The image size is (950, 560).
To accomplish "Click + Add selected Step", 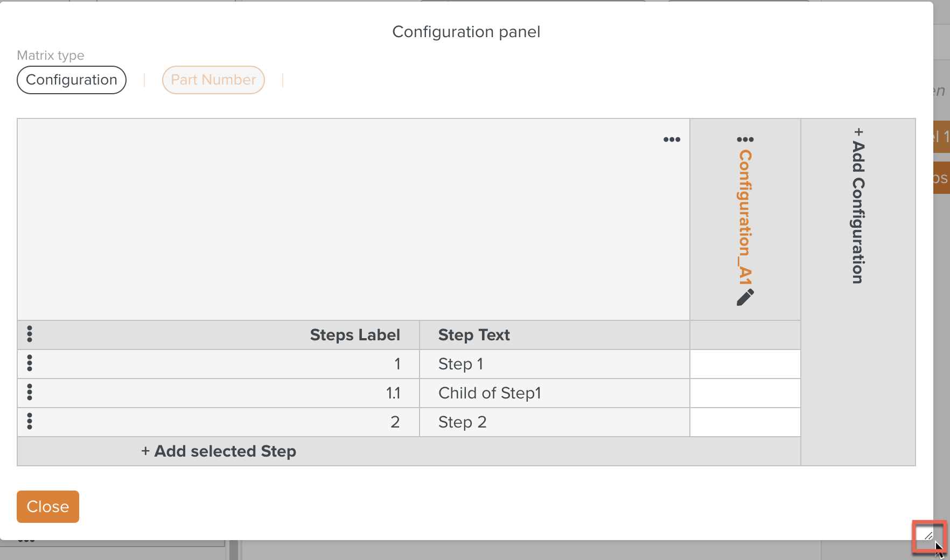I will tap(219, 451).
